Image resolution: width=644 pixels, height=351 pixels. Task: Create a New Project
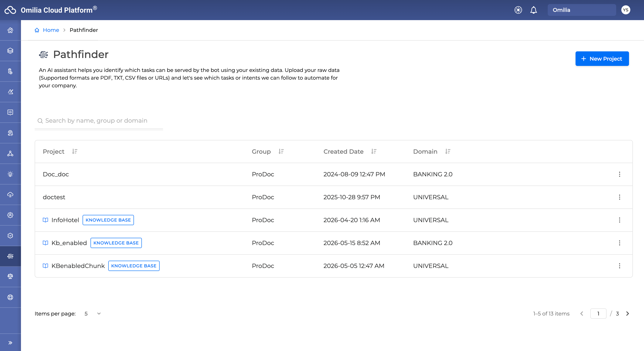pos(602,59)
